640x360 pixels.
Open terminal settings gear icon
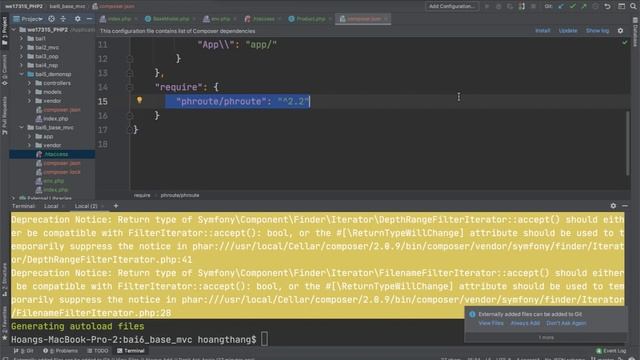click(x=613, y=206)
